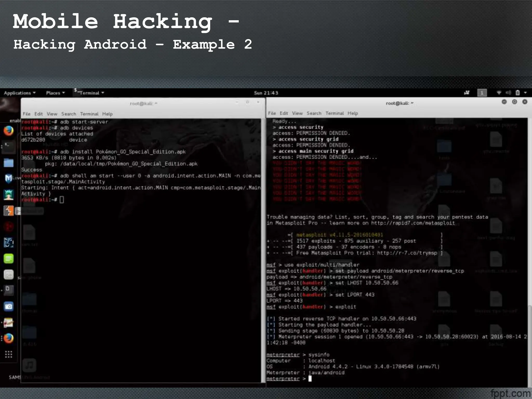The width and height of the screenshot is (532, 399).
Task: Open the screenshot camera icon in the dock
Action: [x=9, y=307]
